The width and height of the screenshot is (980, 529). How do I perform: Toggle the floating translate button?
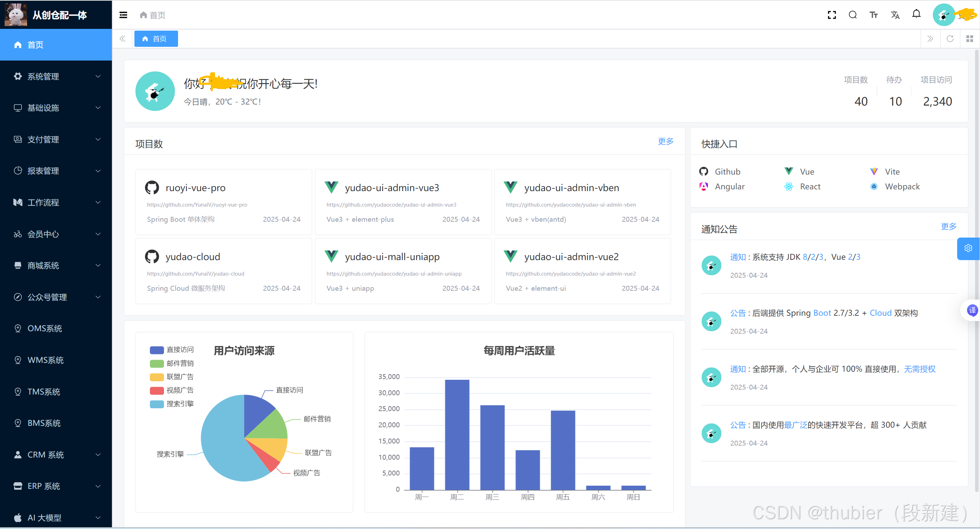pos(973,310)
